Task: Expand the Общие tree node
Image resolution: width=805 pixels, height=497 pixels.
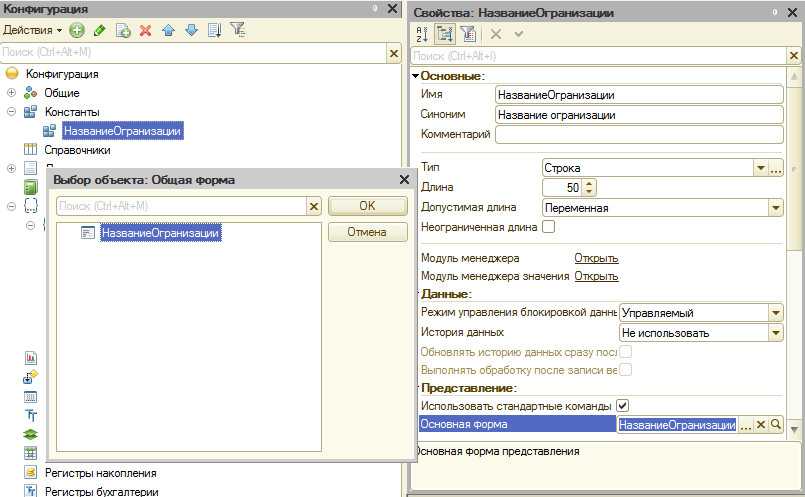Action: point(11,93)
